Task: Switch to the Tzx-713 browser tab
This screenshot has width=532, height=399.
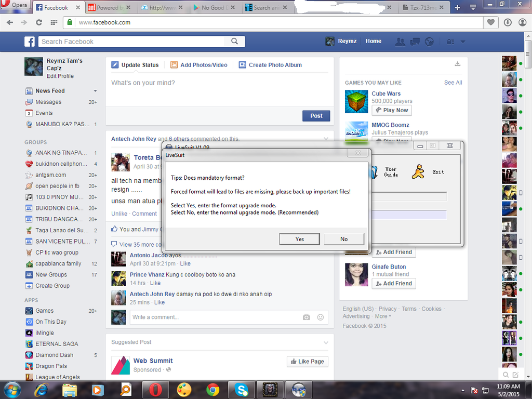Action: (424, 7)
